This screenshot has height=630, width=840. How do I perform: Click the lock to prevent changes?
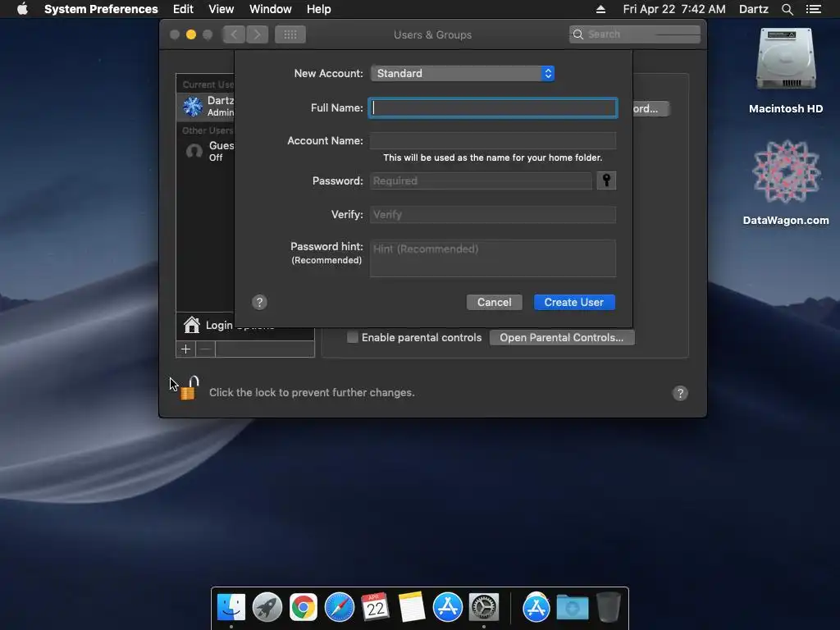[x=189, y=388]
